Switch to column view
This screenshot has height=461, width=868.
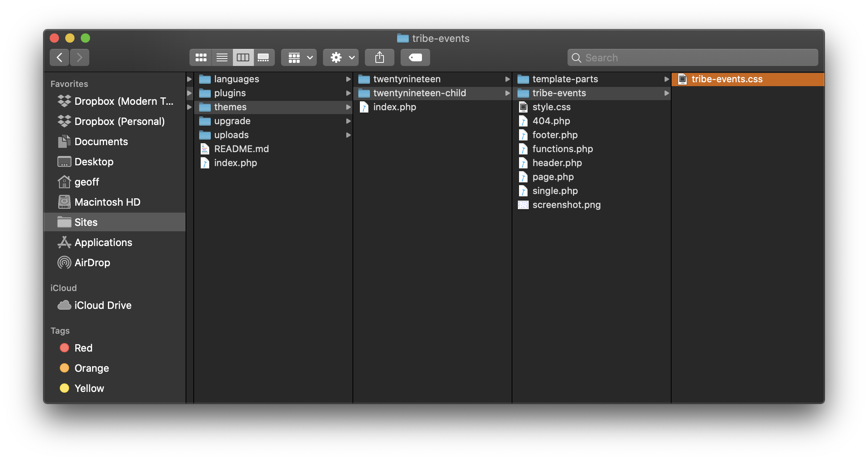click(243, 57)
